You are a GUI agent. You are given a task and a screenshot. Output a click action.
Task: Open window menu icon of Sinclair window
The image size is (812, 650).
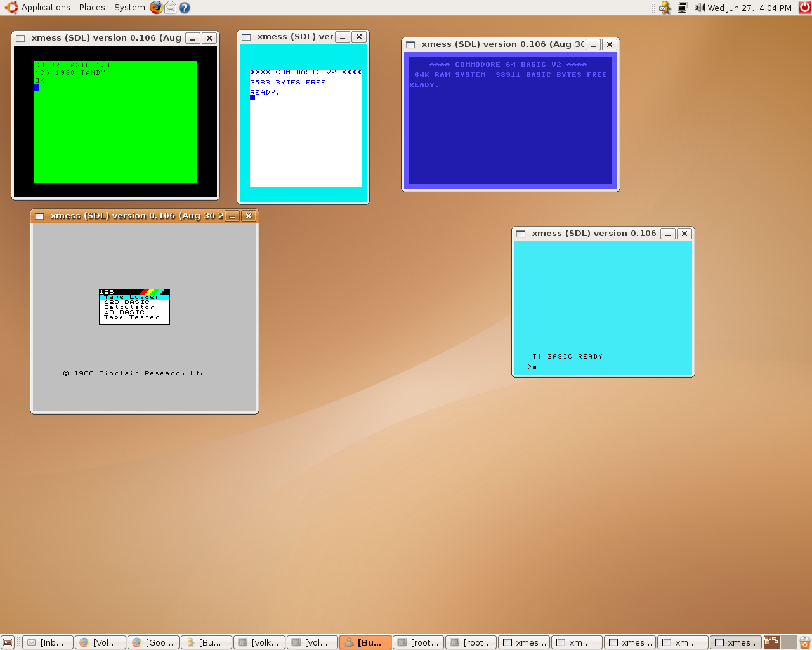[39, 216]
